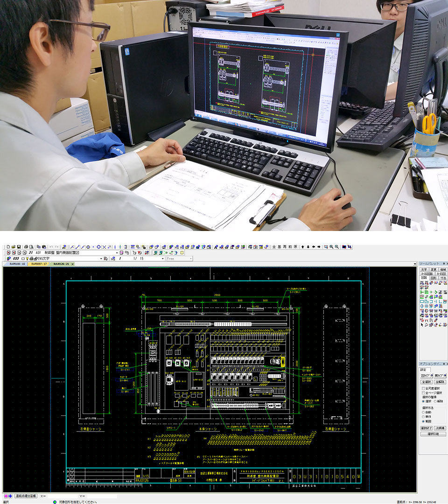This screenshot has height=504, width=448.
Task: Redo the last action
Action: coord(57,247)
